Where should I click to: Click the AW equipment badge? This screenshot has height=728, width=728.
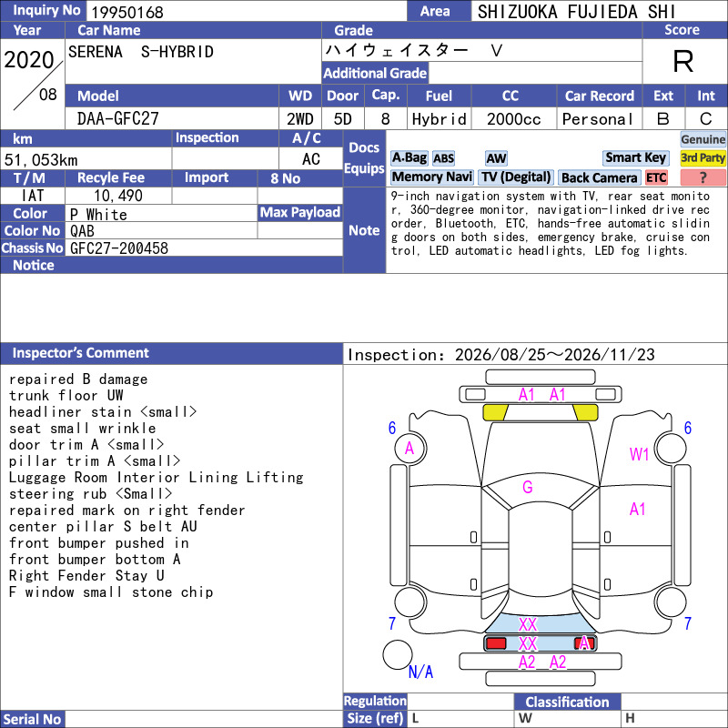[x=496, y=158]
